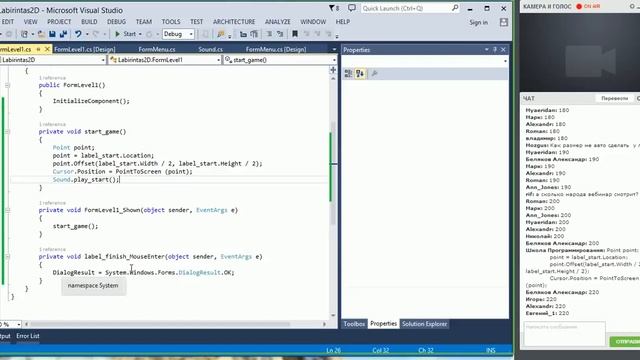Click the Перевести button in the chat header

point(614,98)
